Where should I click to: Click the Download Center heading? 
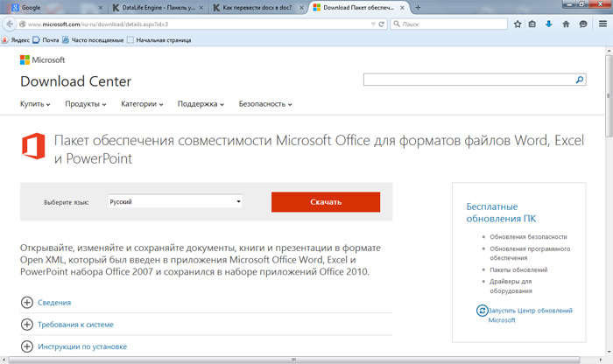pyautogui.click(x=76, y=81)
